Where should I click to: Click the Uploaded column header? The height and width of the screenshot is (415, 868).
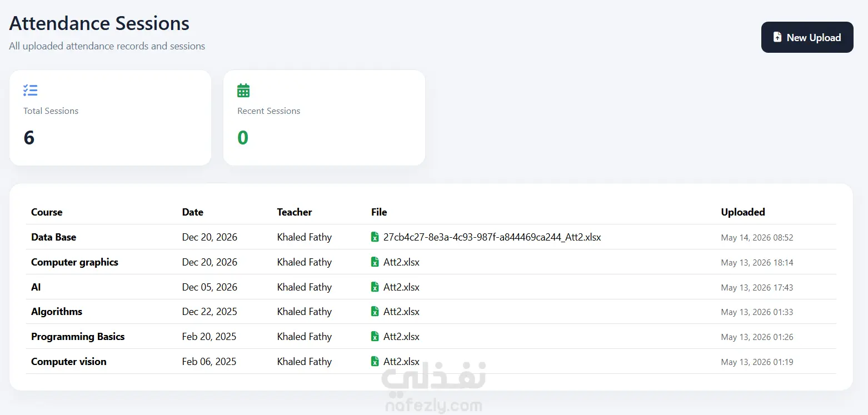tap(743, 212)
